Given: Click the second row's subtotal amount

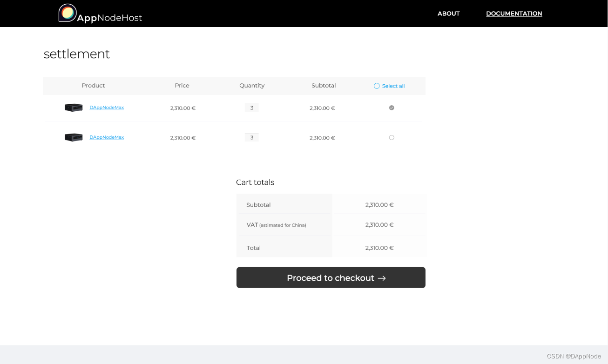Looking at the screenshot, I should tap(322, 138).
